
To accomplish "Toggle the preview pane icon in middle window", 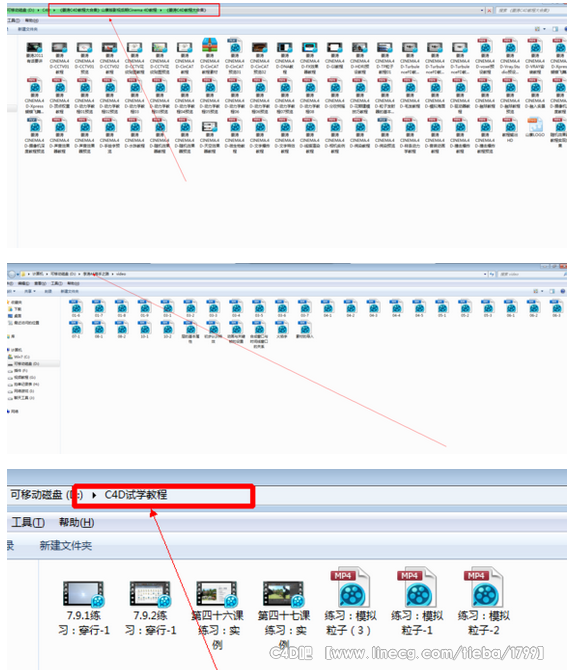I will click(552, 291).
